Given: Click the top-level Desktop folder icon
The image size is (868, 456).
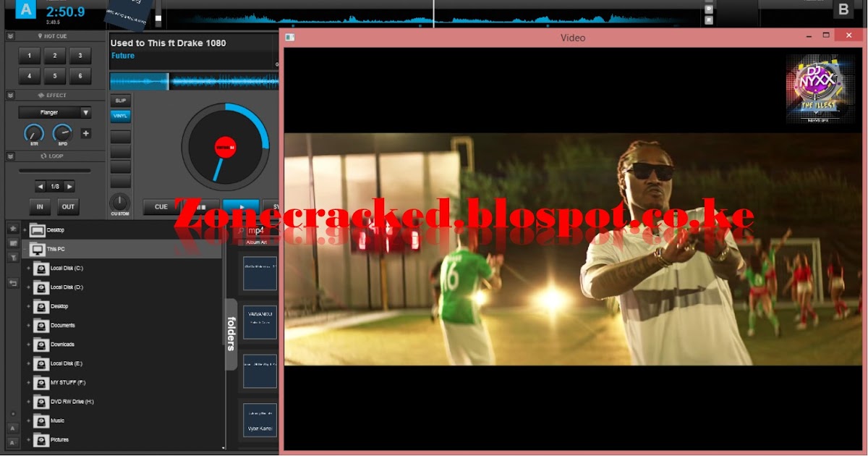Looking at the screenshot, I should (37, 230).
